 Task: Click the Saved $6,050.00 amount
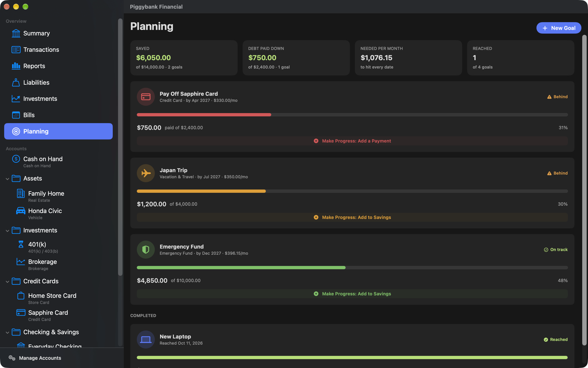[x=153, y=58]
